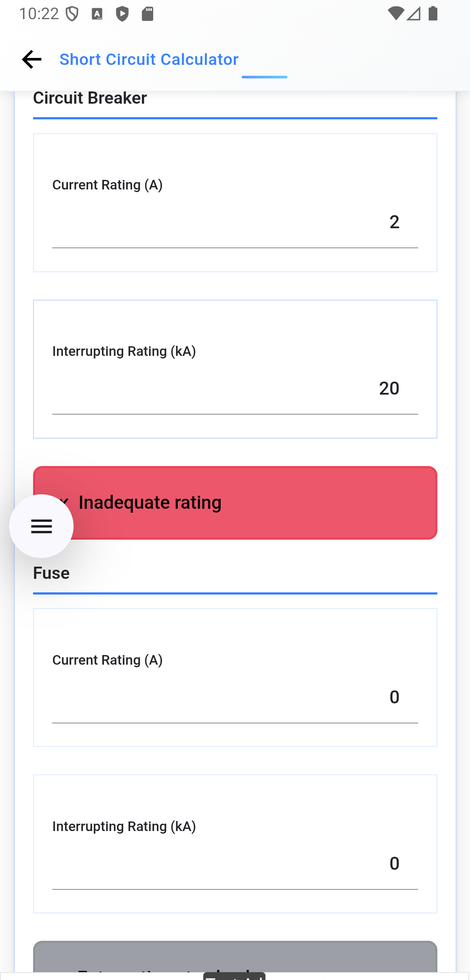The image size is (470, 980).
Task: Tap the back arrow icon
Action: coord(32,59)
